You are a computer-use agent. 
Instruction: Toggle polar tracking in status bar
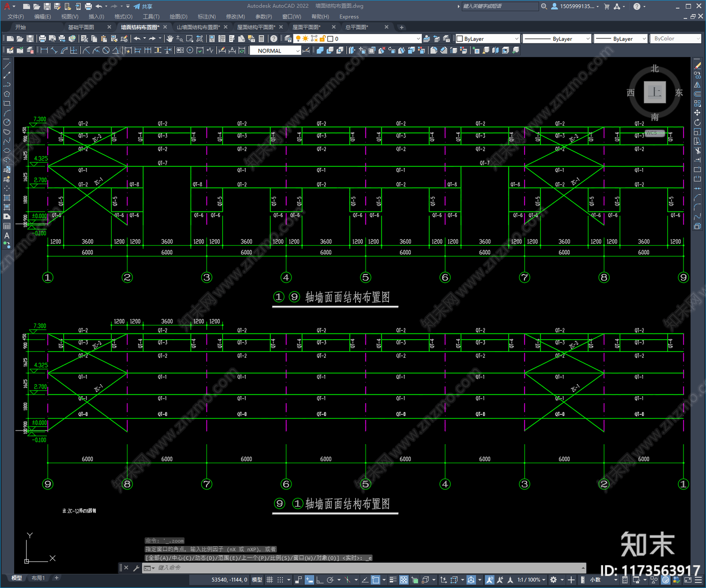click(x=330, y=580)
